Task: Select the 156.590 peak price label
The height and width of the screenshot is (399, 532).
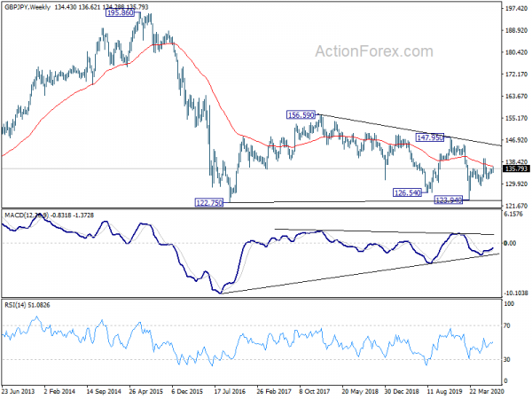Action: (301, 115)
